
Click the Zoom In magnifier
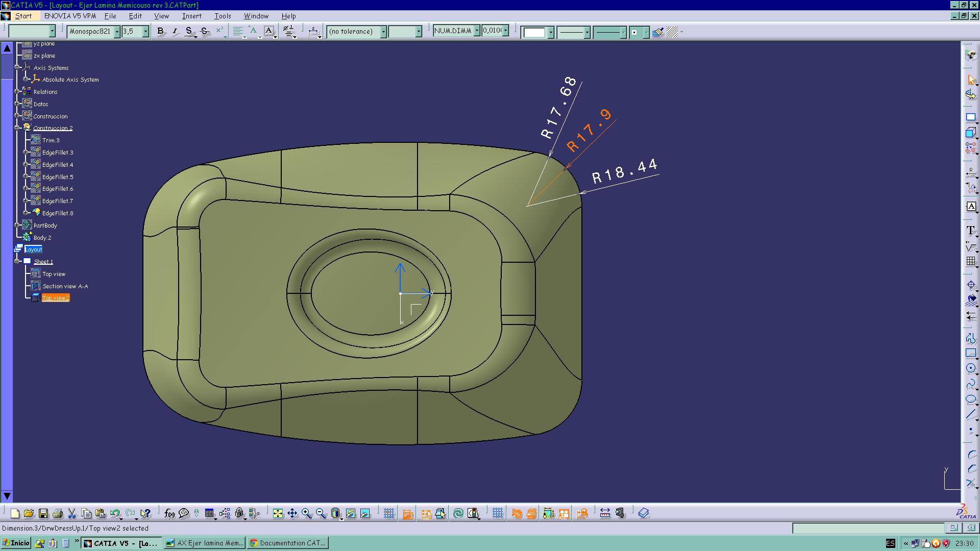tap(306, 513)
